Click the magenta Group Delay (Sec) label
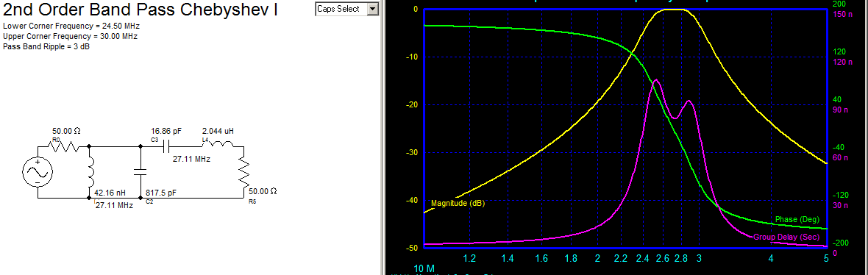868x275 pixels. tap(786, 238)
